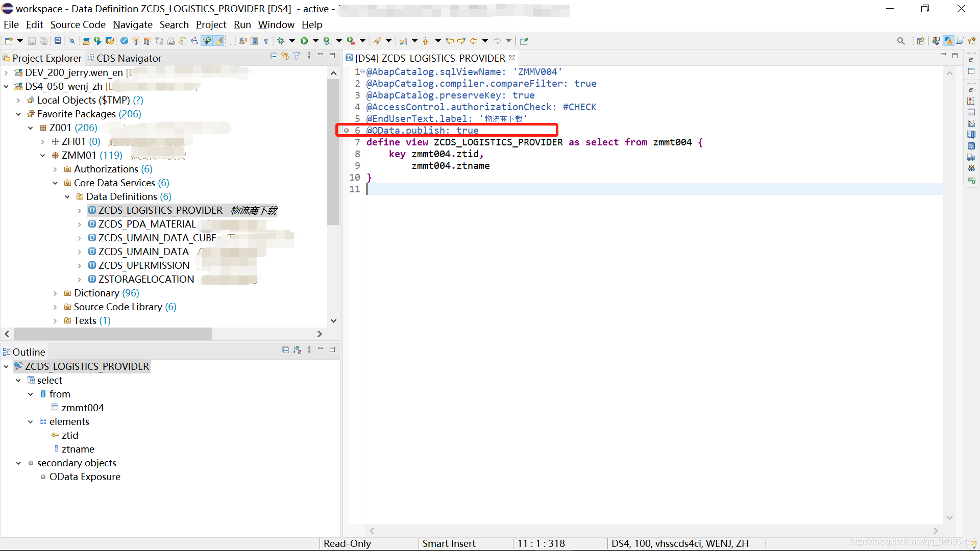Toggle Link with Editor in Project Explorer
The height and width of the screenshot is (551, 980).
tap(285, 56)
